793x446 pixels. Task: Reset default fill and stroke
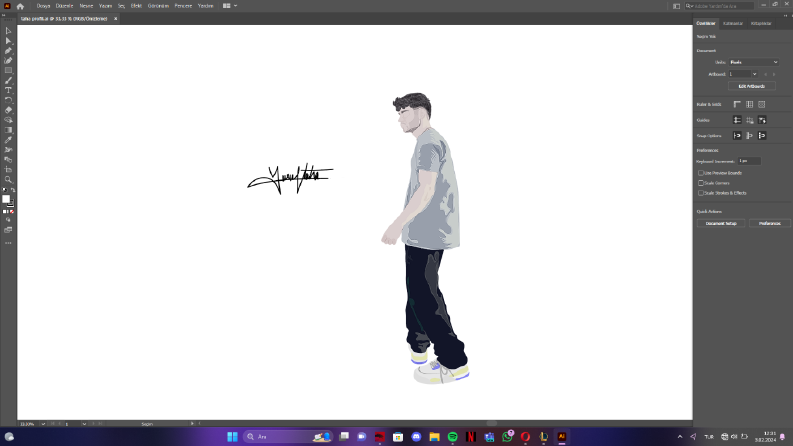point(5,190)
